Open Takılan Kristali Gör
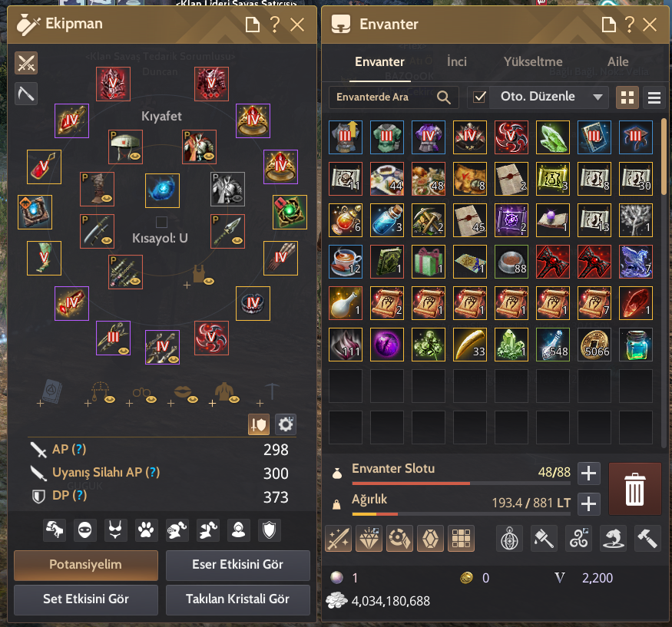 point(237,599)
